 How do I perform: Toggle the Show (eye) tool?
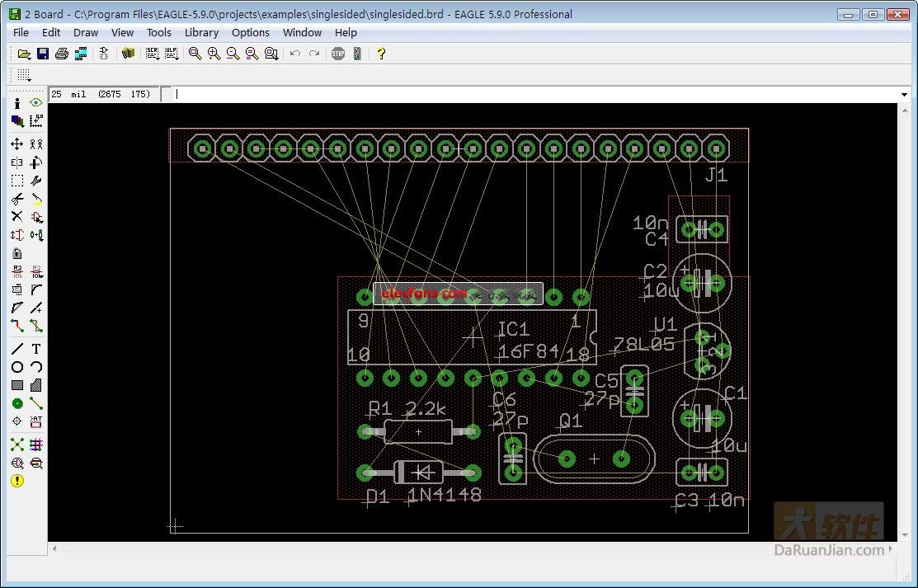click(x=36, y=103)
